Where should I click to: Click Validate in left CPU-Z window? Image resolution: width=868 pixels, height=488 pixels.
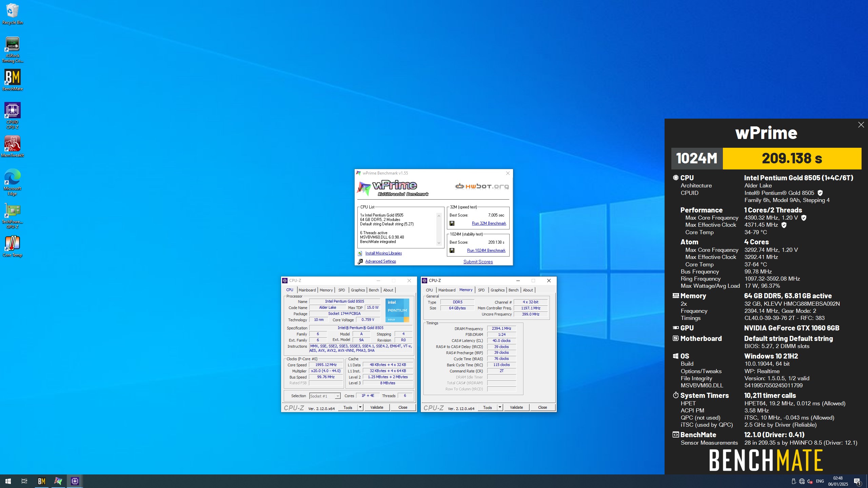point(377,407)
